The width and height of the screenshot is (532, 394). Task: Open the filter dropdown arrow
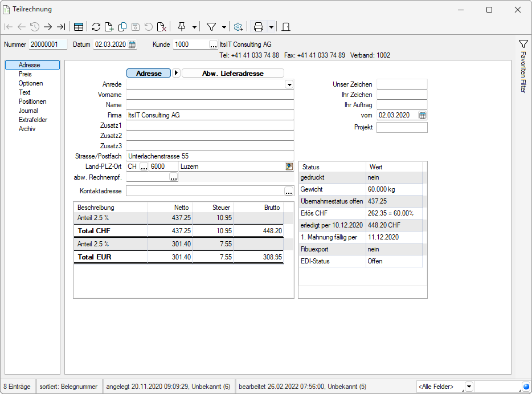[x=224, y=27]
